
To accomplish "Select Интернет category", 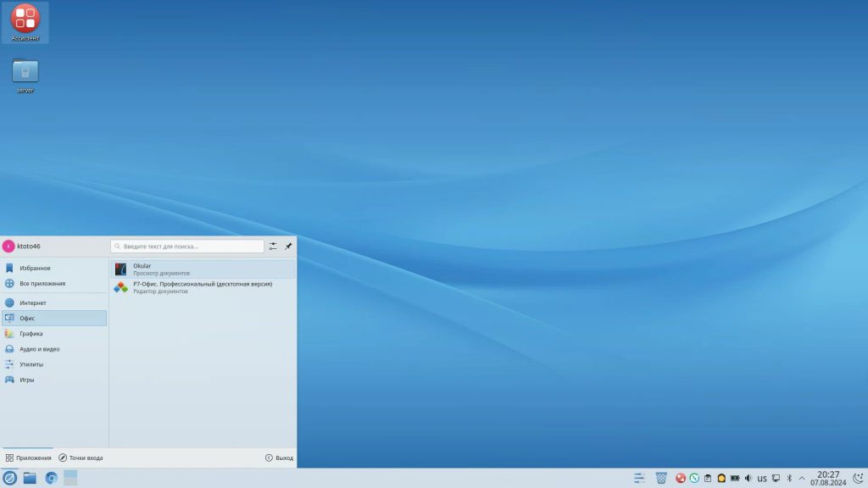I will coord(54,302).
